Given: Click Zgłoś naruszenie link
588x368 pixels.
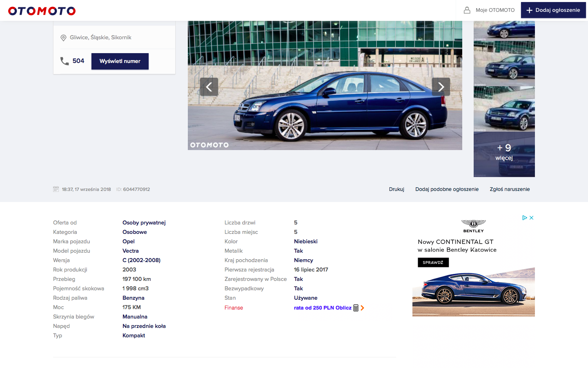Looking at the screenshot, I should (510, 189).
